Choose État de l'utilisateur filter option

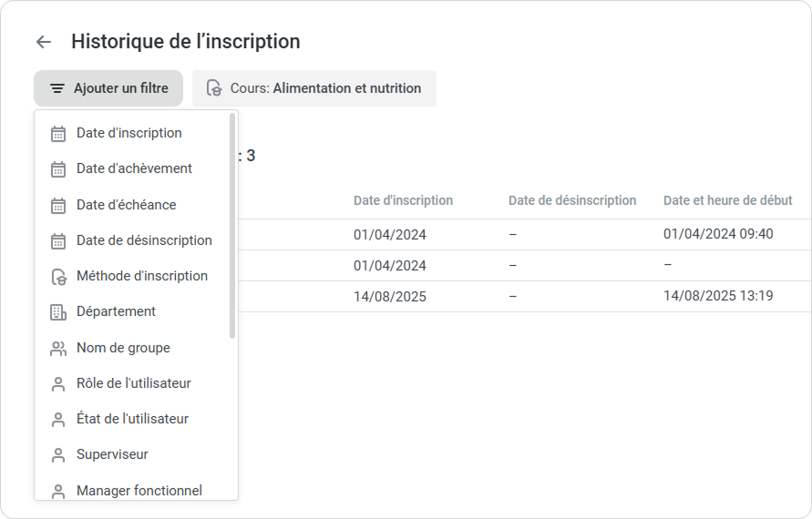[132, 419]
